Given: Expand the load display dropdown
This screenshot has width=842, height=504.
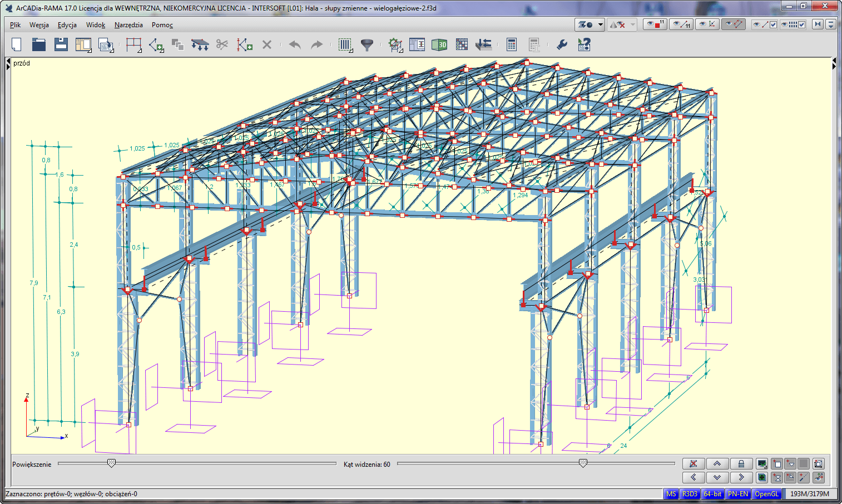Looking at the screenshot, I should (633, 24).
